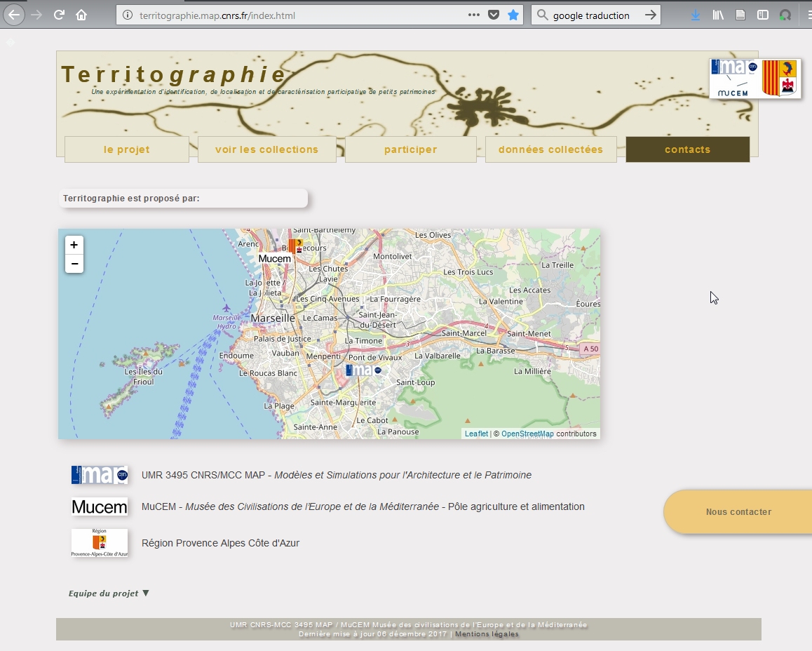The height and width of the screenshot is (651, 812).
Task: Click the search magnifier icon
Action: 542,15
